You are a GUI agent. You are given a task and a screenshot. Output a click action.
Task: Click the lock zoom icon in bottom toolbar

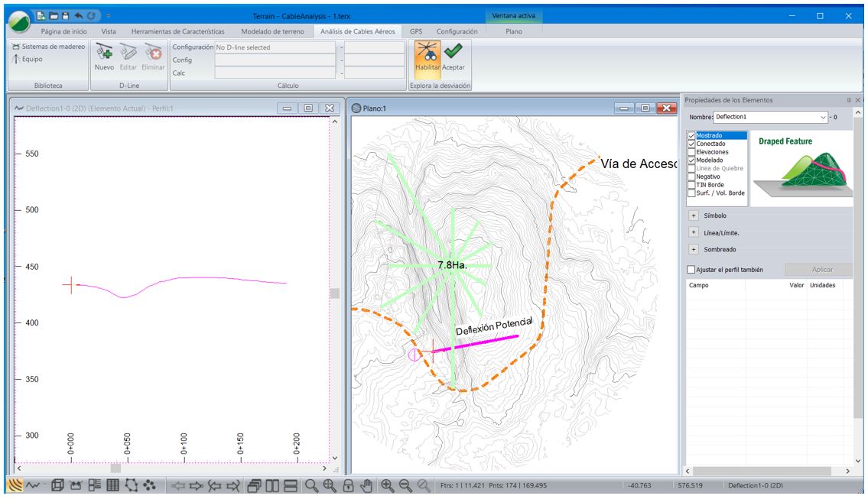pyautogui.click(x=348, y=485)
